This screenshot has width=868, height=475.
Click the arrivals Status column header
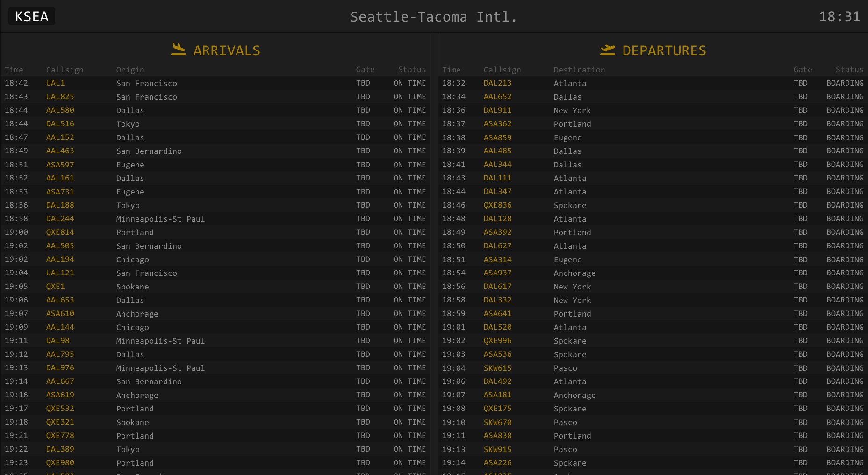(411, 70)
